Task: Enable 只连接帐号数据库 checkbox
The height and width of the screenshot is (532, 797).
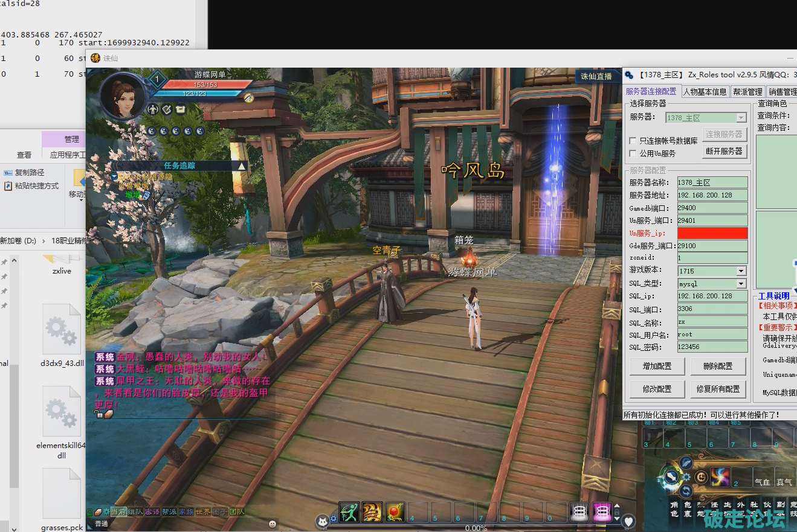Action: [x=633, y=141]
